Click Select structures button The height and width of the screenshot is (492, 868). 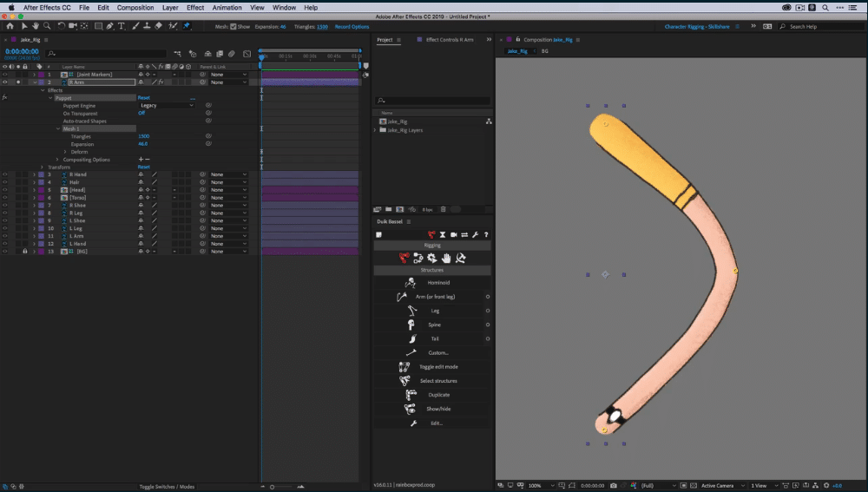432,381
